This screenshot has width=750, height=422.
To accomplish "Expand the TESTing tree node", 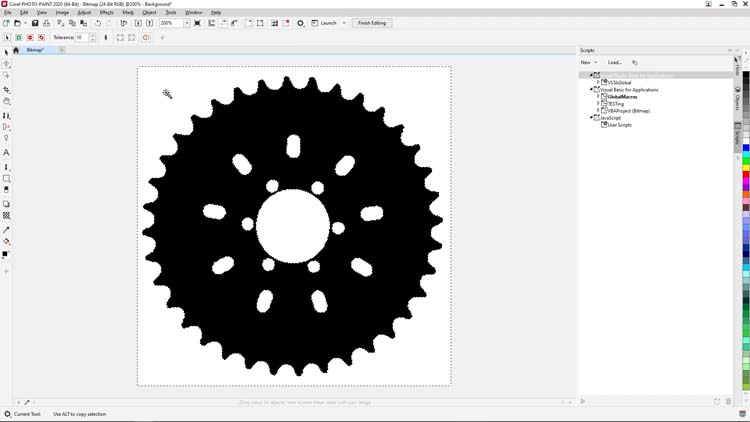I will [598, 104].
